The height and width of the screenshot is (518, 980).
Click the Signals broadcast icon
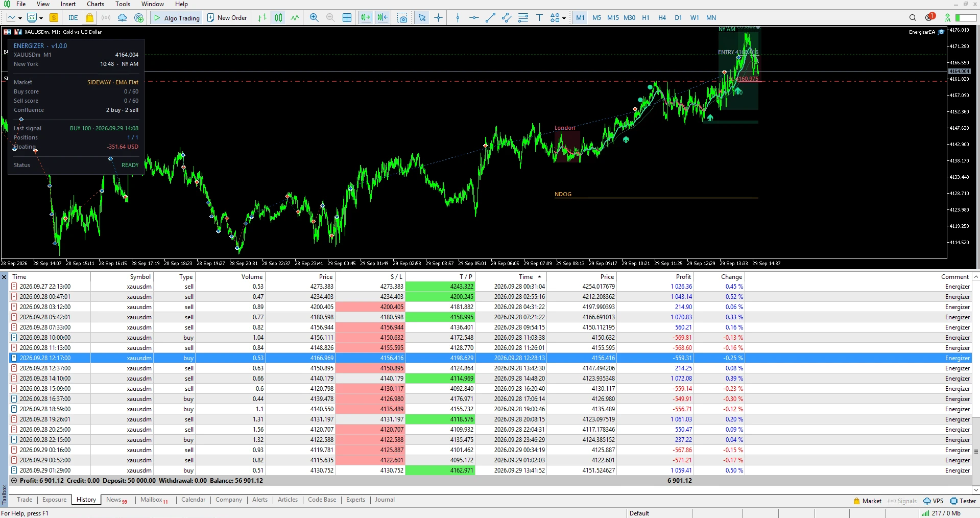coord(106,18)
